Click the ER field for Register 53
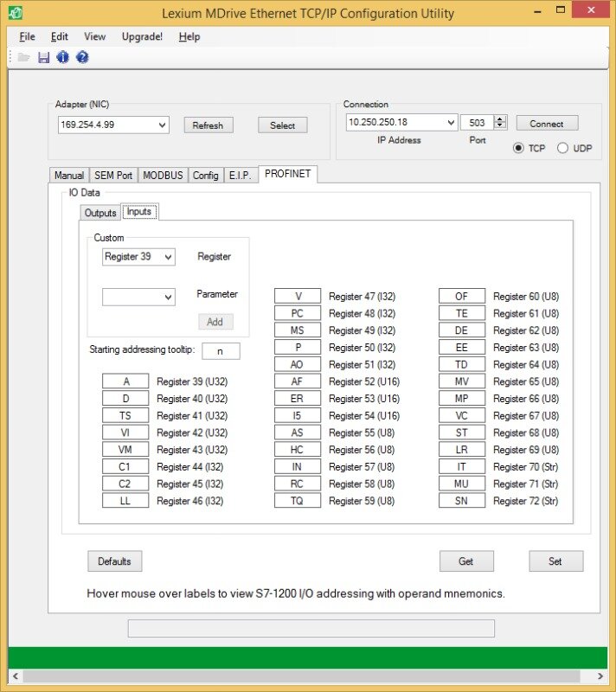Screen dimensions: 616x692 (298, 399)
